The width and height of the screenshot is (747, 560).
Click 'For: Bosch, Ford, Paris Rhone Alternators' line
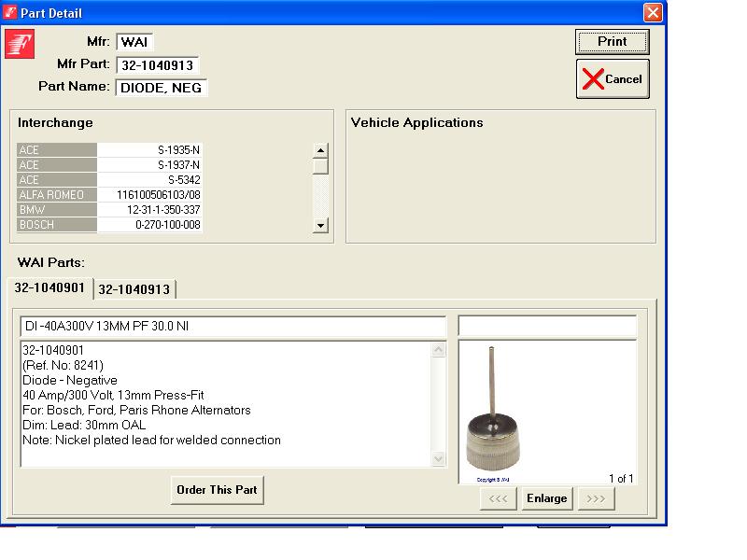[136, 410]
